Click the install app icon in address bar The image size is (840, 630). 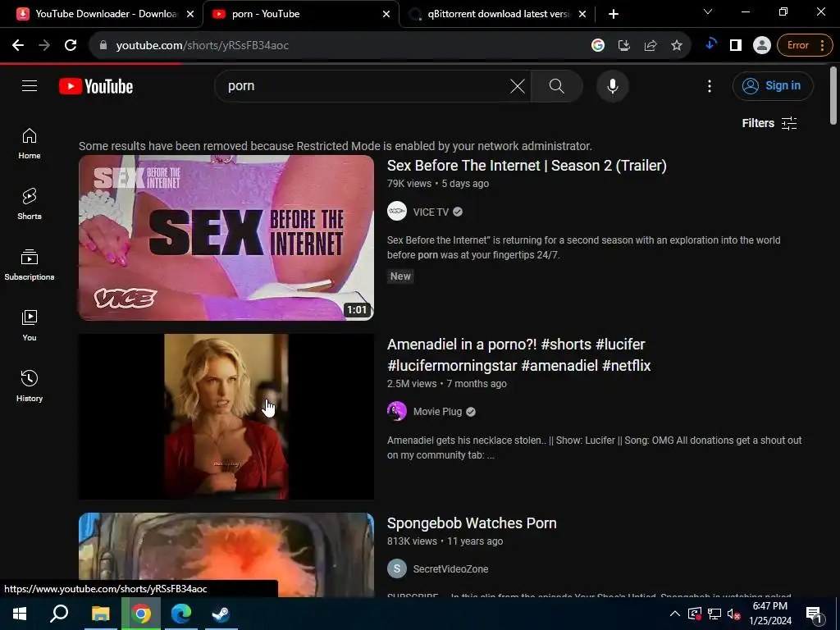point(624,46)
